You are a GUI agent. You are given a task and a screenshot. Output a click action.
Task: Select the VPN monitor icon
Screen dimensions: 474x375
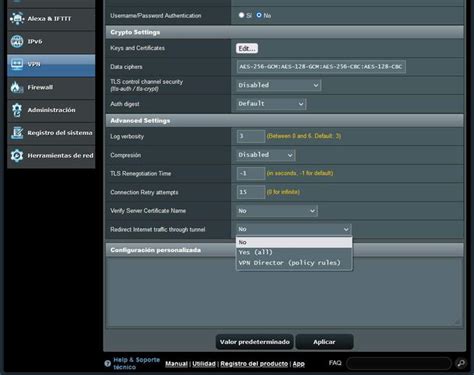(x=17, y=64)
